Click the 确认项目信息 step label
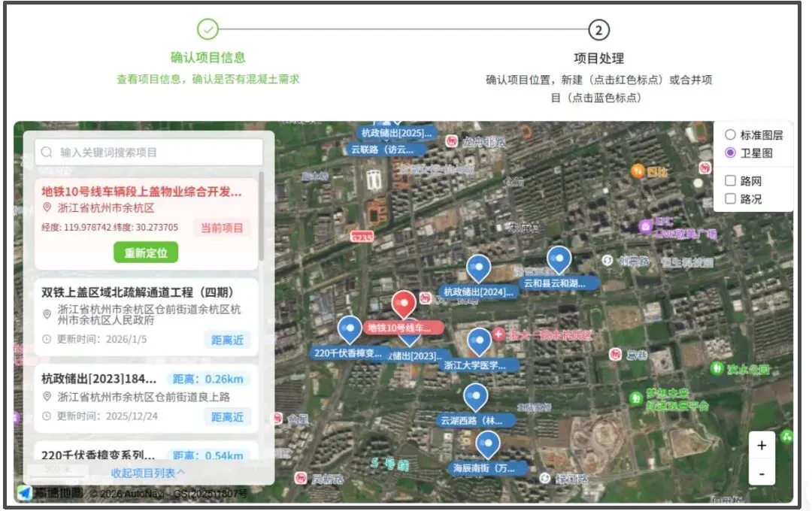Viewport: 812px width, 511px height. click(x=208, y=57)
